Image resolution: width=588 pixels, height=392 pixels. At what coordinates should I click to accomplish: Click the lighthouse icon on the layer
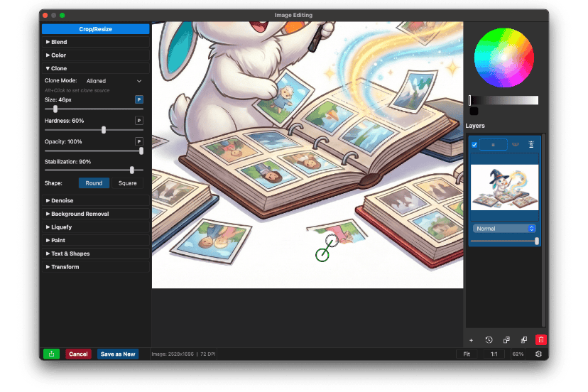531,144
